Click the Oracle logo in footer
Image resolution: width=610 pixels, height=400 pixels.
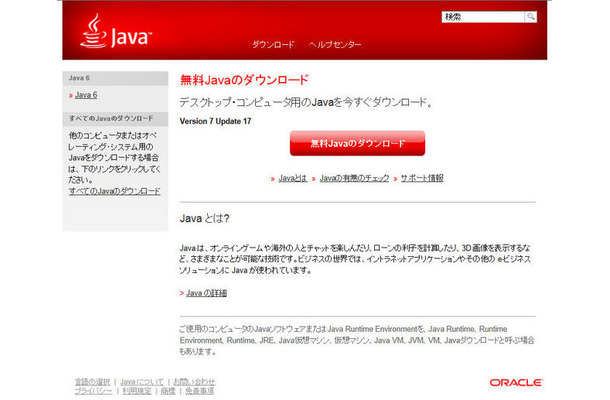(x=516, y=382)
